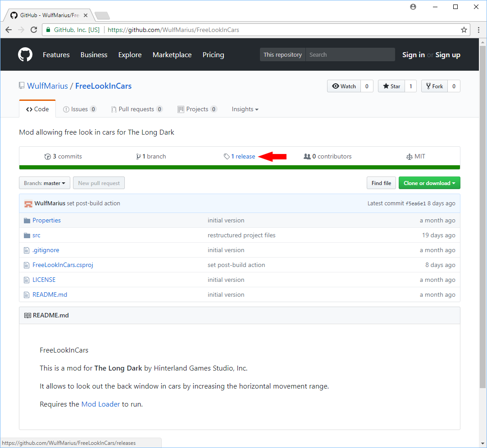Screen dimensions: 487x448
Task: Open Explore in the top navigation
Action: click(130, 54)
